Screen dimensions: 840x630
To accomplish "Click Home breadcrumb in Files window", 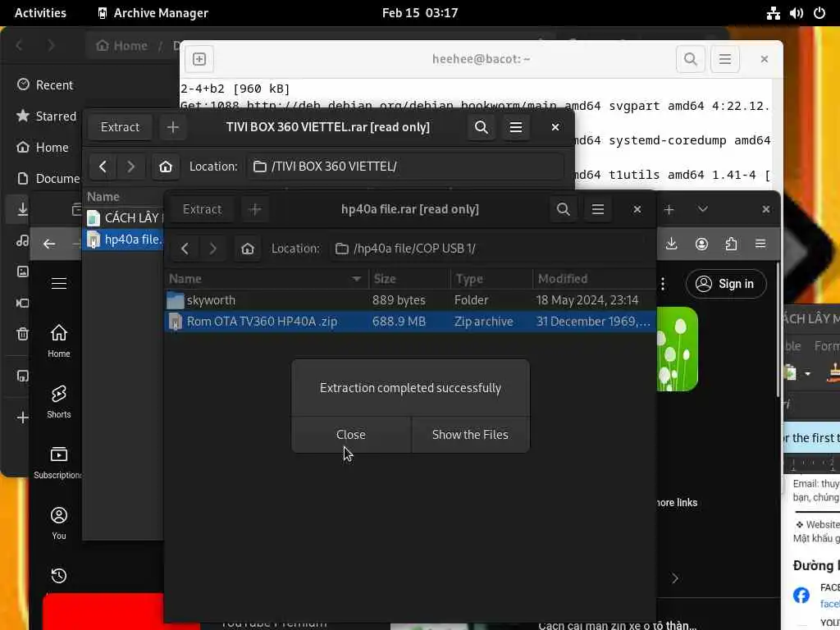I will coord(122,46).
